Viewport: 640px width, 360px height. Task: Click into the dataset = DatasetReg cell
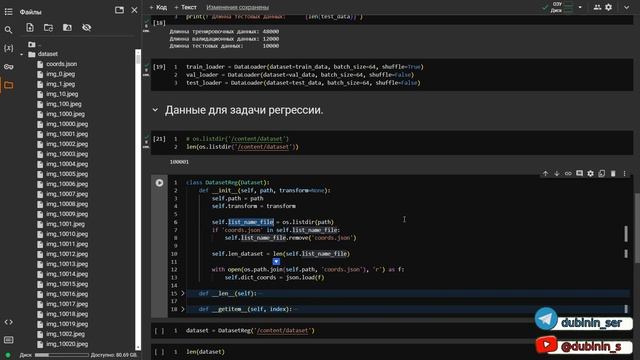pos(391,331)
